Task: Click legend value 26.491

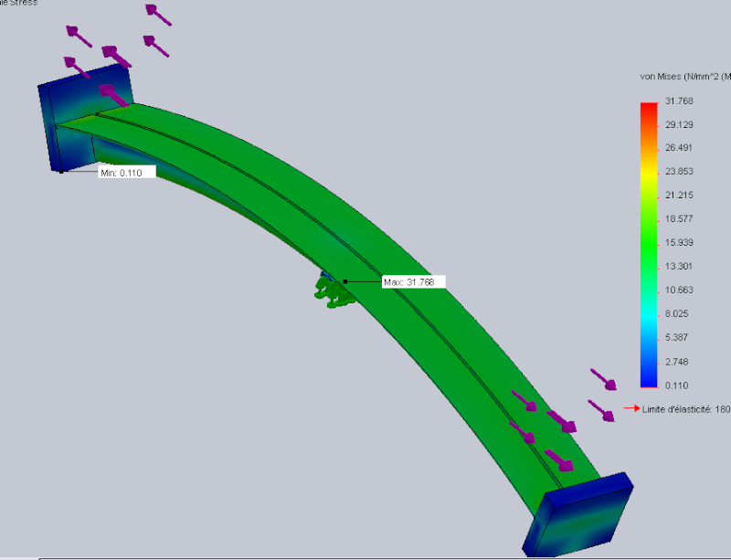Action: pos(679,148)
